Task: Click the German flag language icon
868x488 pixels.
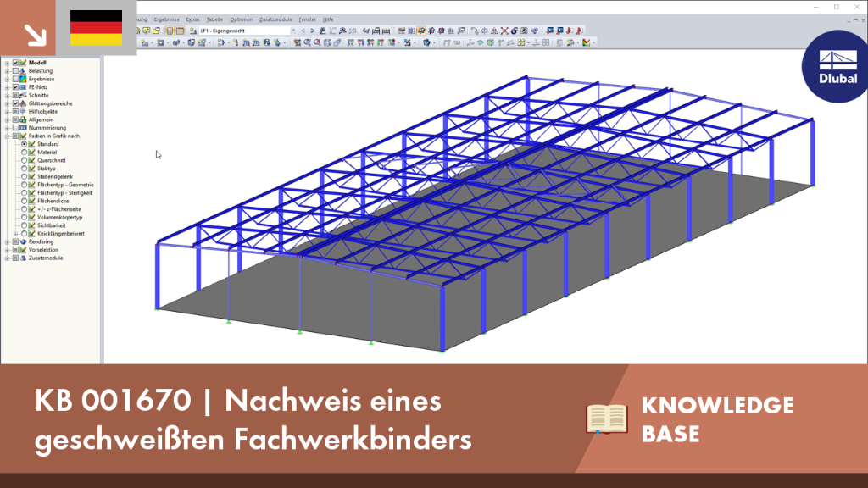Action: click(97, 28)
